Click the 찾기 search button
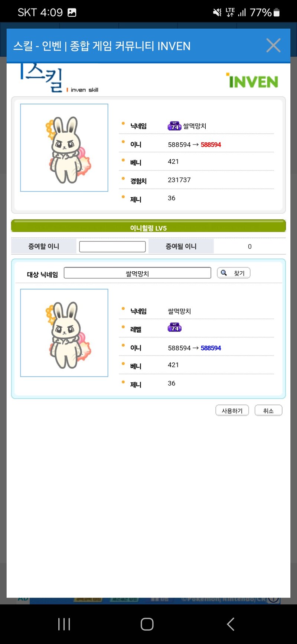 click(x=234, y=273)
